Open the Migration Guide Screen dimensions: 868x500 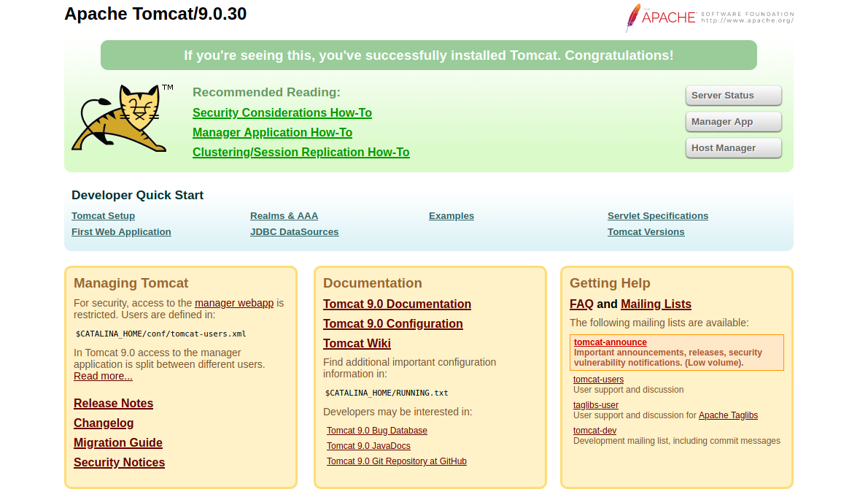pyautogui.click(x=118, y=443)
